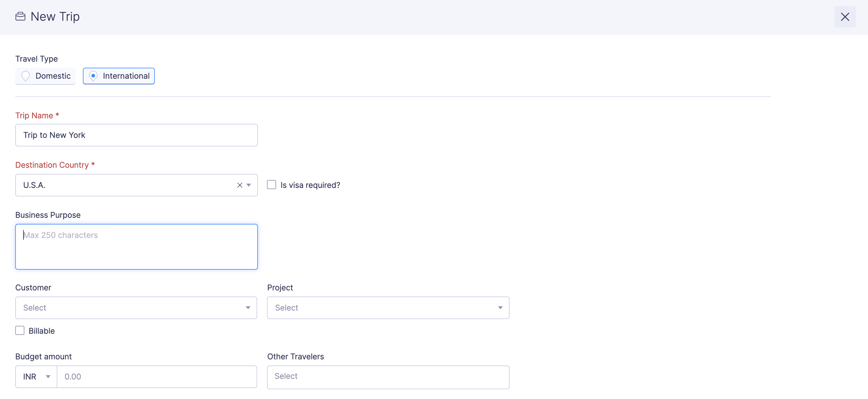868x399 pixels.
Task: Expand the Destination Country dropdown arrow
Action: coord(249,185)
